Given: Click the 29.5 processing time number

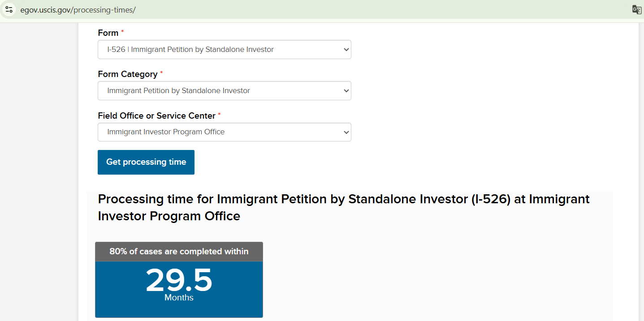Looking at the screenshot, I should [x=179, y=281].
